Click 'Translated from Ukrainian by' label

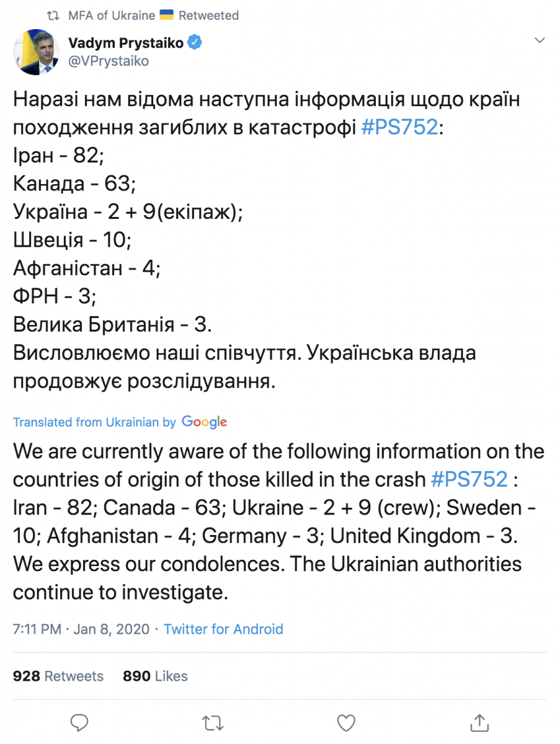pos(94,422)
